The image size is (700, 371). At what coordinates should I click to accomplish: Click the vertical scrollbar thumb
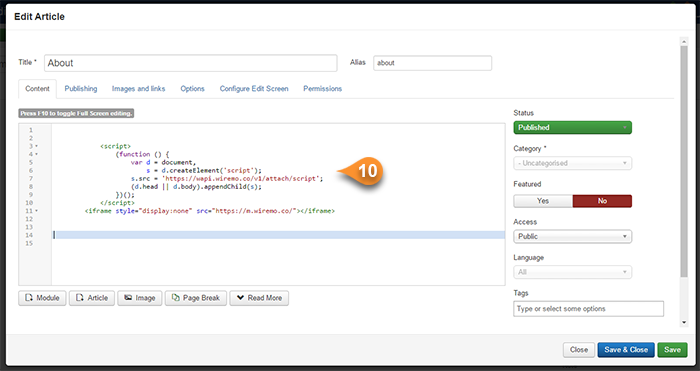coord(683,161)
